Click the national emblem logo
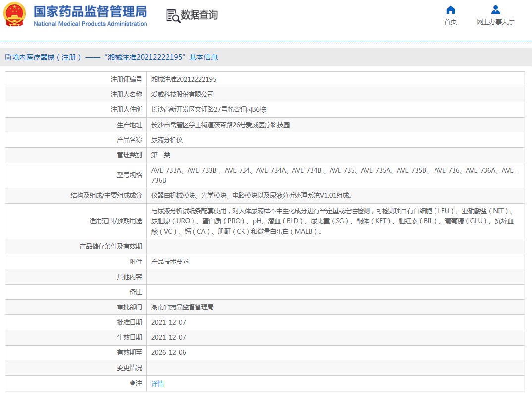The width and height of the screenshot is (532, 393). tap(15, 15)
